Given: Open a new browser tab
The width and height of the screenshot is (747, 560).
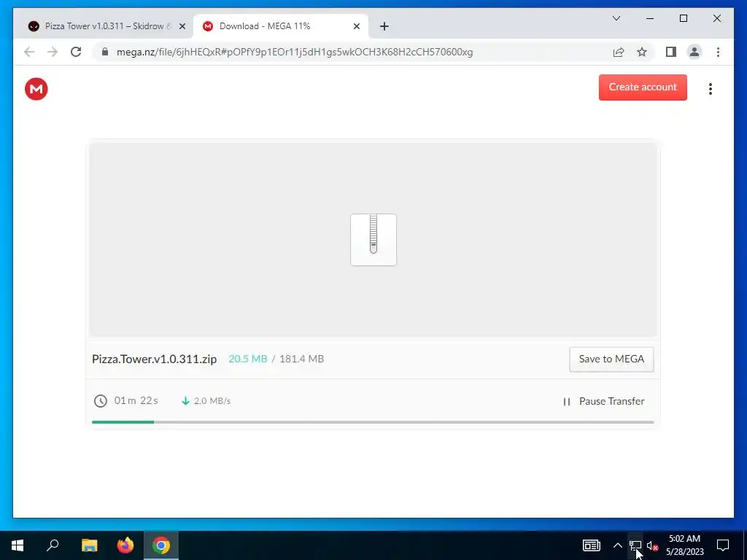Looking at the screenshot, I should pyautogui.click(x=384, y=27).
